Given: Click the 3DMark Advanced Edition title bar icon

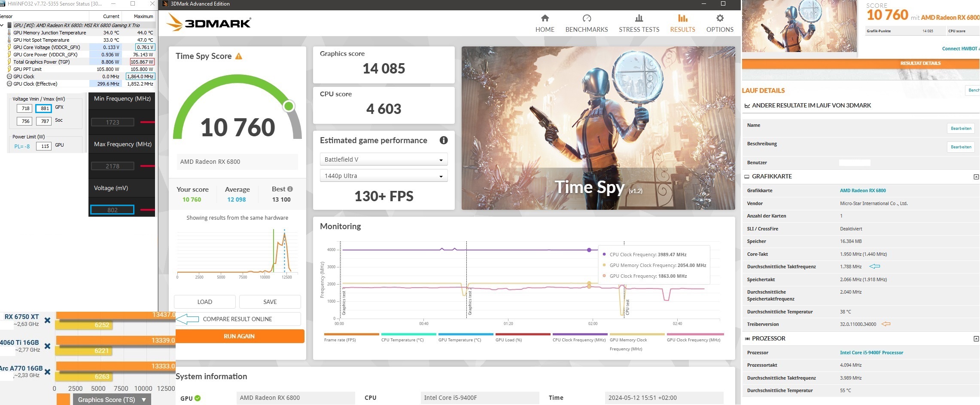Looking at the screenshot, I should [x=165, y=4].
